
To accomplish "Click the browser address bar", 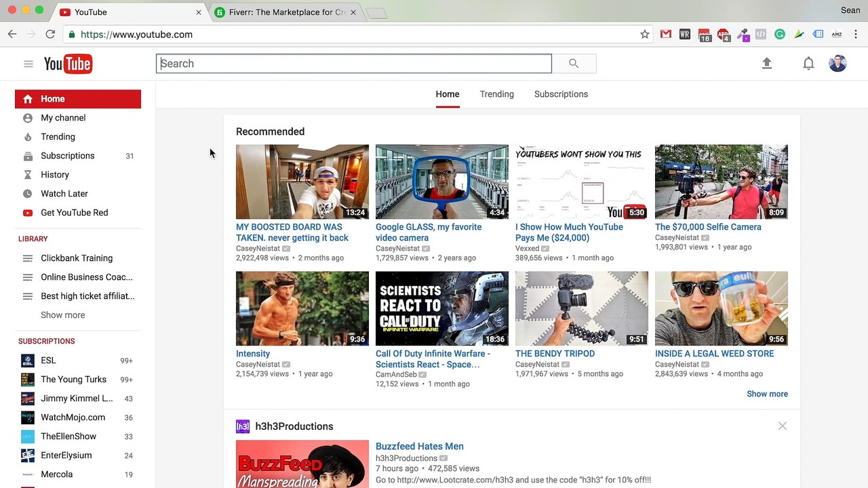I will pyautogui.click(x=359, y=35).
